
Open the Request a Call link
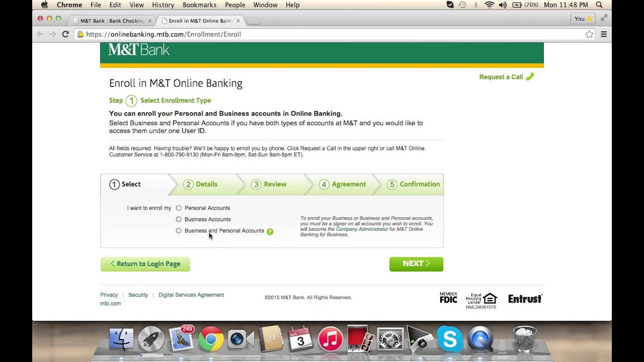click(x=507, y=77)
